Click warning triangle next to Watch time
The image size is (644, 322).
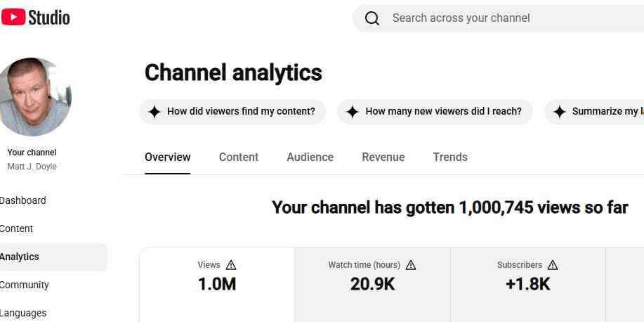411,265
